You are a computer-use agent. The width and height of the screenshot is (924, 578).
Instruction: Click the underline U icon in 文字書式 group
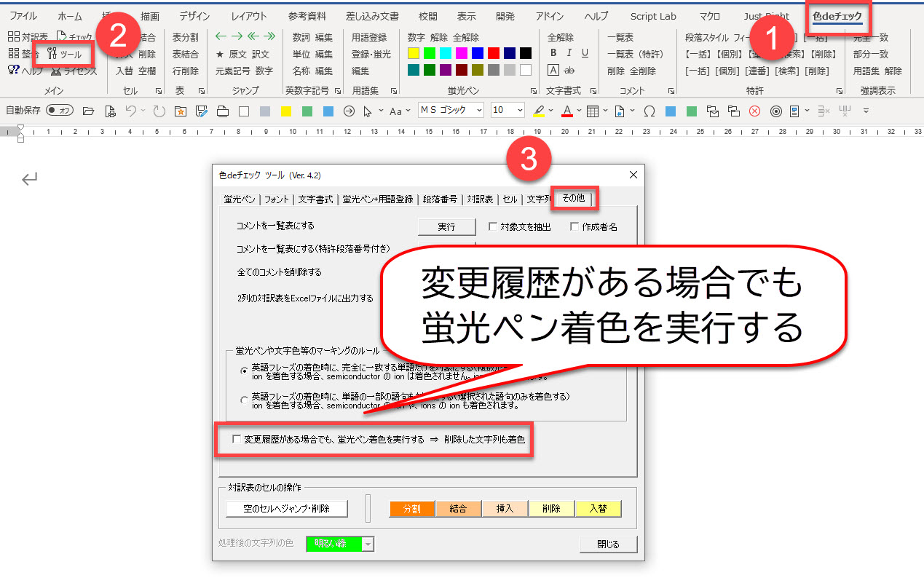coord(585,53)
